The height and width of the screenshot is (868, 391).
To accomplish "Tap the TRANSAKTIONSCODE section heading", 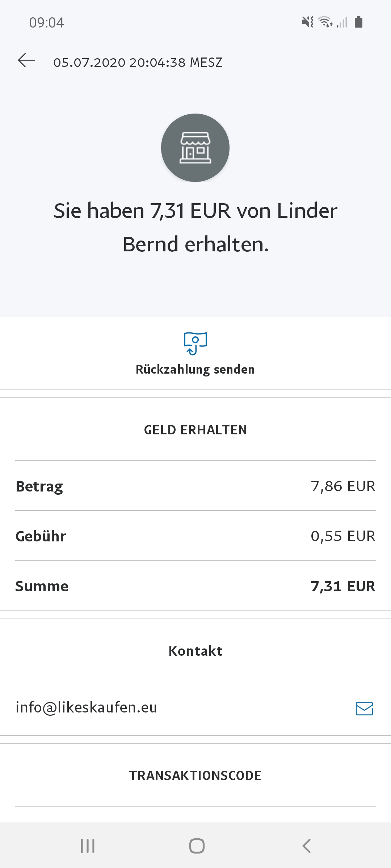I will pyautogui.click(x=195, y=775).
